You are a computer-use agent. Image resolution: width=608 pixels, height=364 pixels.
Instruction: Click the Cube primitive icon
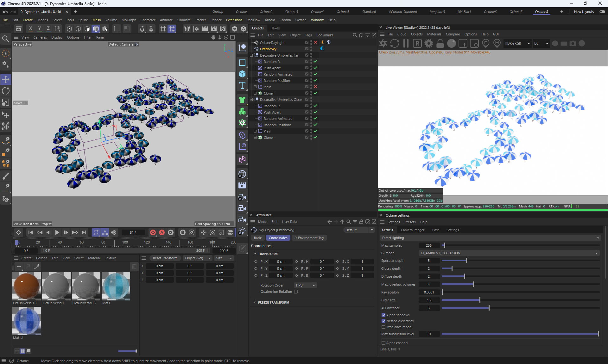[x=242, y=74]
